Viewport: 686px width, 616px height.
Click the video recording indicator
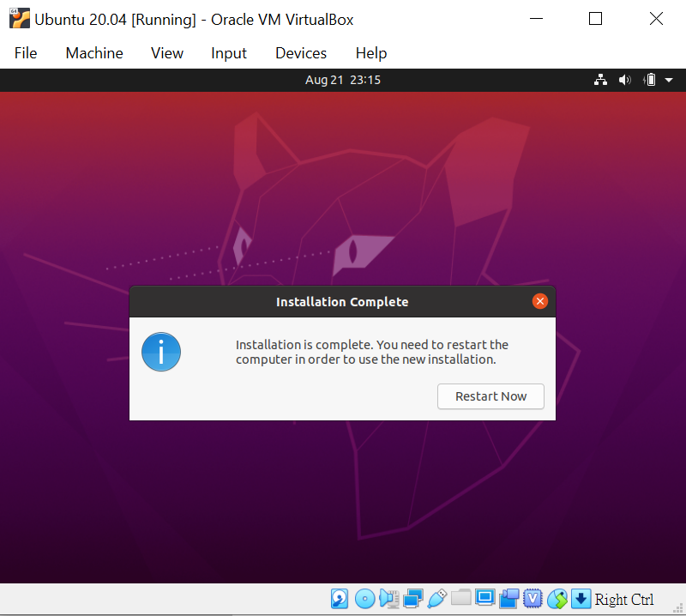tap(508, 599)
